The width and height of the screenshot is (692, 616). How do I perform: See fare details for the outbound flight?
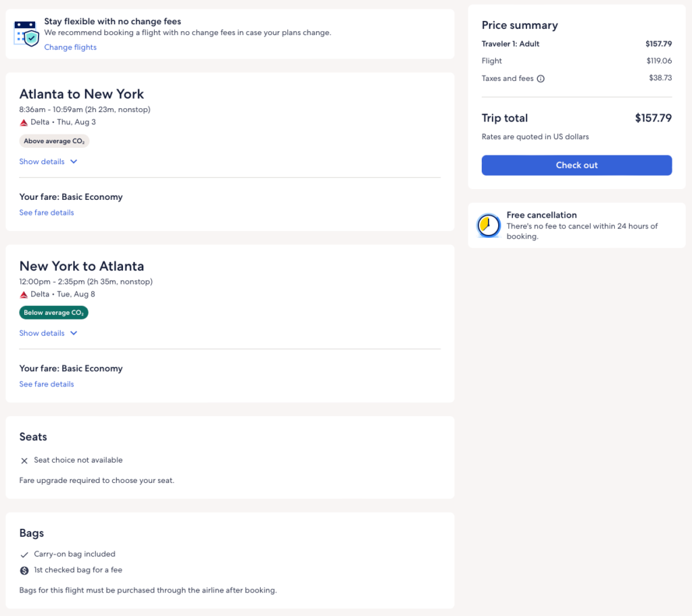47,213
